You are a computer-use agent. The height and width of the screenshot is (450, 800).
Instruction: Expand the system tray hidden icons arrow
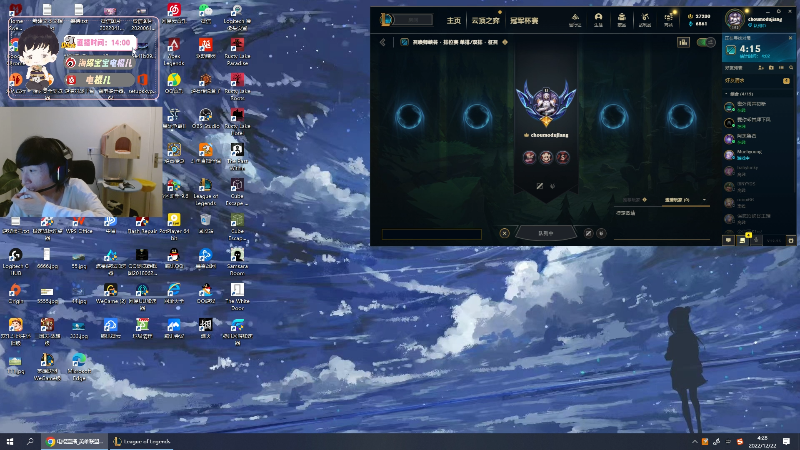pyautogui.click(x=694, y=442)
